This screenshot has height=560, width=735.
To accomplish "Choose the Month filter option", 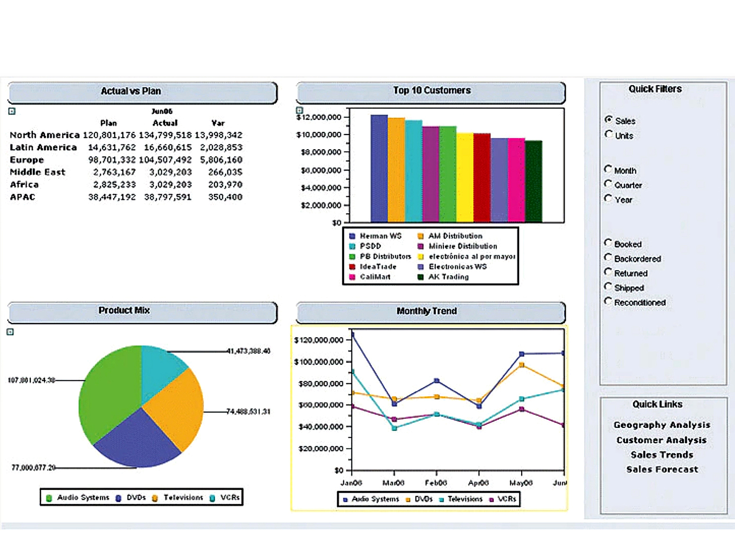I will [x=608, y=169].
